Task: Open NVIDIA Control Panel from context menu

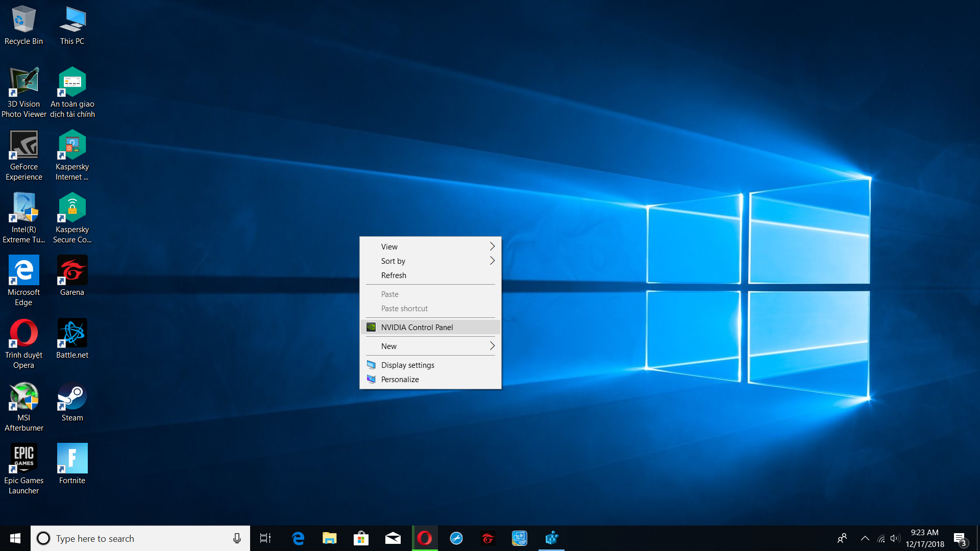Action: (x=430, y=327)
